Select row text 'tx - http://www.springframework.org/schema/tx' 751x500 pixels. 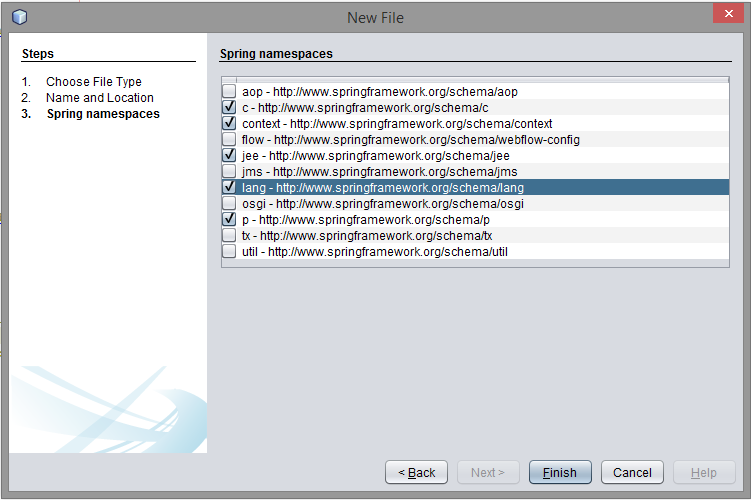pyautogui.click(x=367, y=236)
